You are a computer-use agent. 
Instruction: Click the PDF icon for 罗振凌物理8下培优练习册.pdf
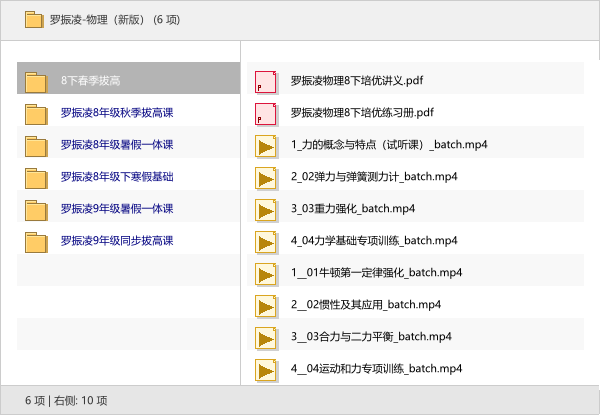tap(266, 113)
